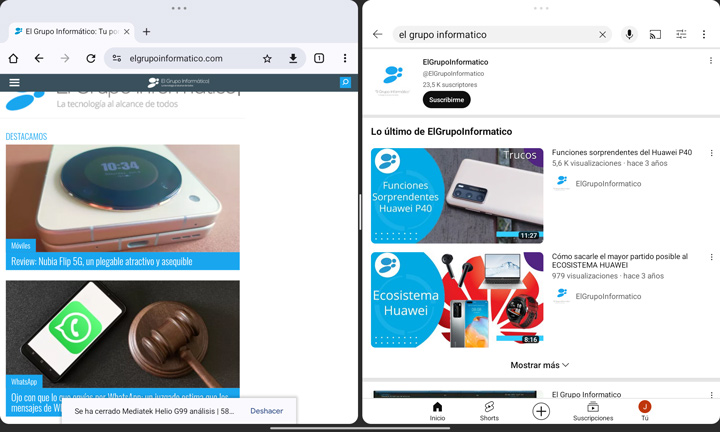Tap the Cast icon in YouTube
The image size is (720, 432).
tap(655, 34)
